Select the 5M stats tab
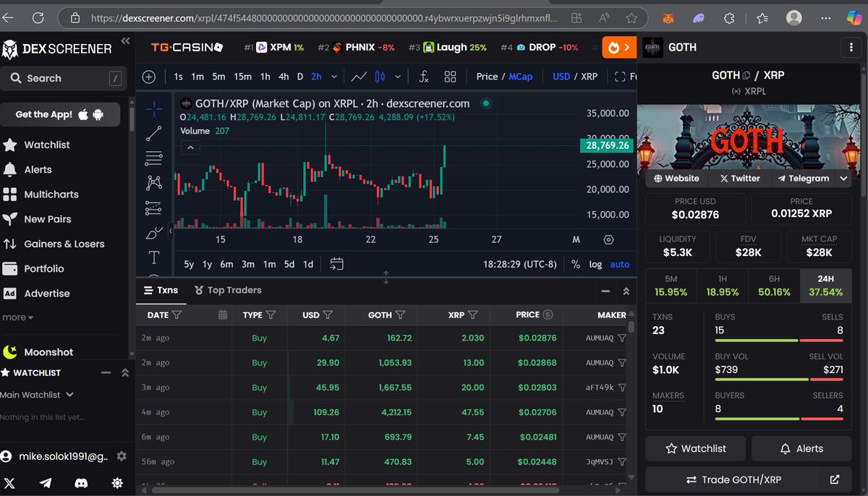The width and height of the screenshot is (868, 496). point(671,286)
